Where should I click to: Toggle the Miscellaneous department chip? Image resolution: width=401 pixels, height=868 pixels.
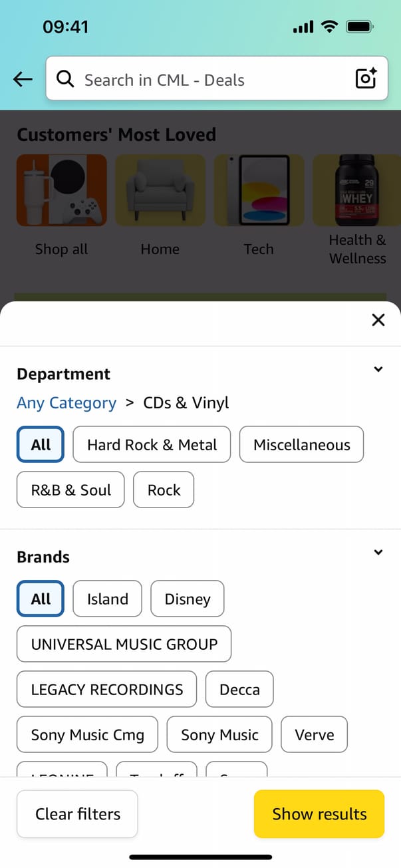tap(301, 444)
